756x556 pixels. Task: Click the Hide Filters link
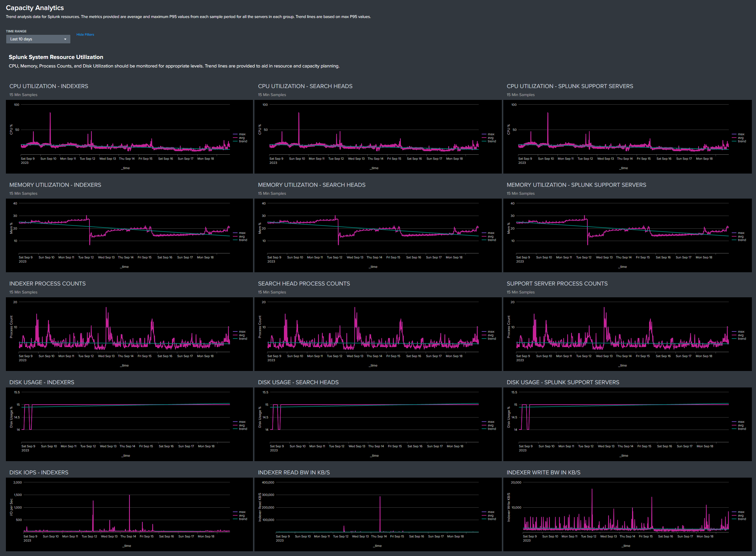pos(85,35)
